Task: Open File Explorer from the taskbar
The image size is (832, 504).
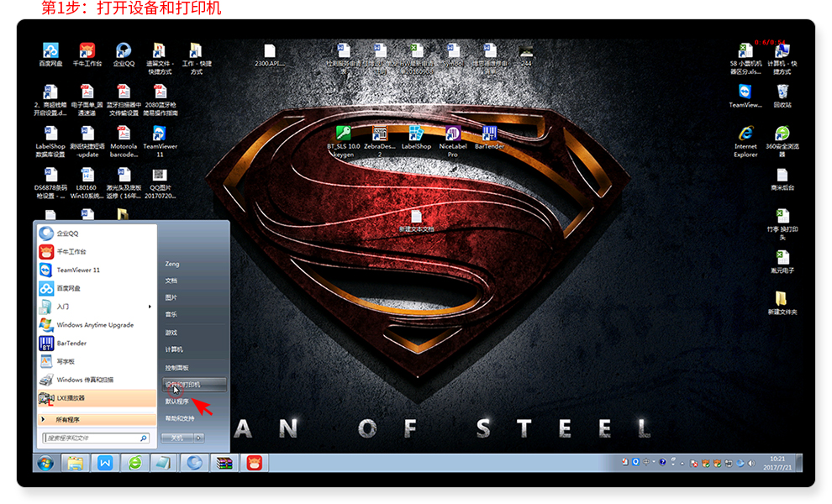Action: [x=76, y=463]
